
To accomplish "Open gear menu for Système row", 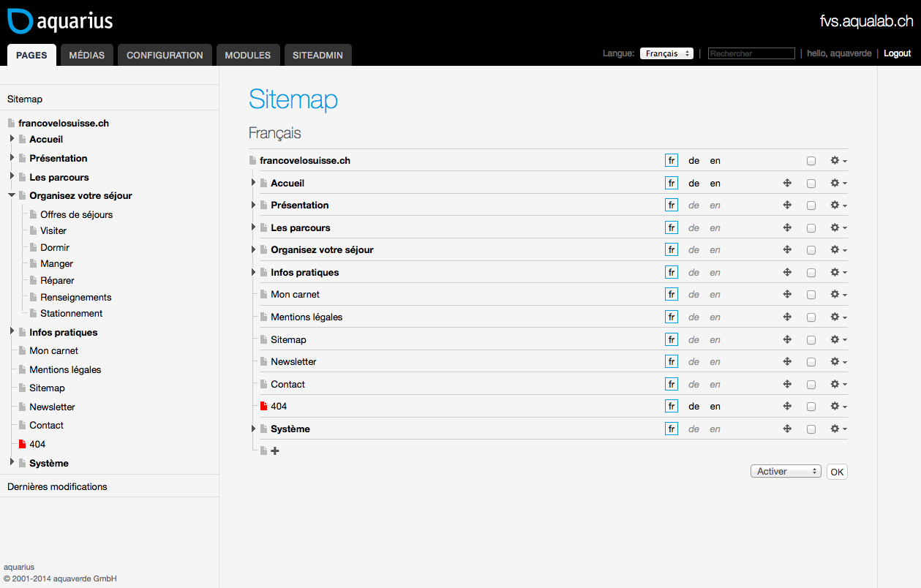I will click(838, 429).
